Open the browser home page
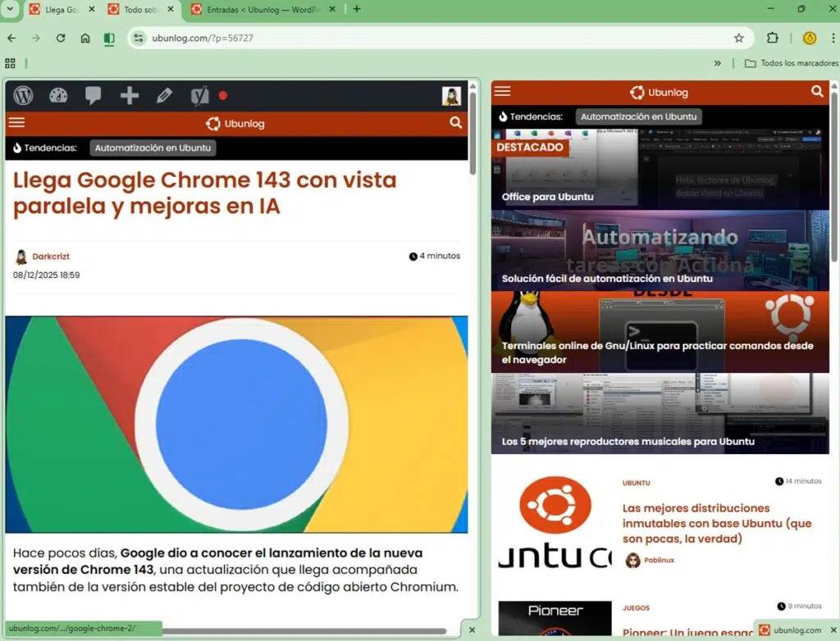The width and height of the screenshot is (840, 641). tap(85, 38)
